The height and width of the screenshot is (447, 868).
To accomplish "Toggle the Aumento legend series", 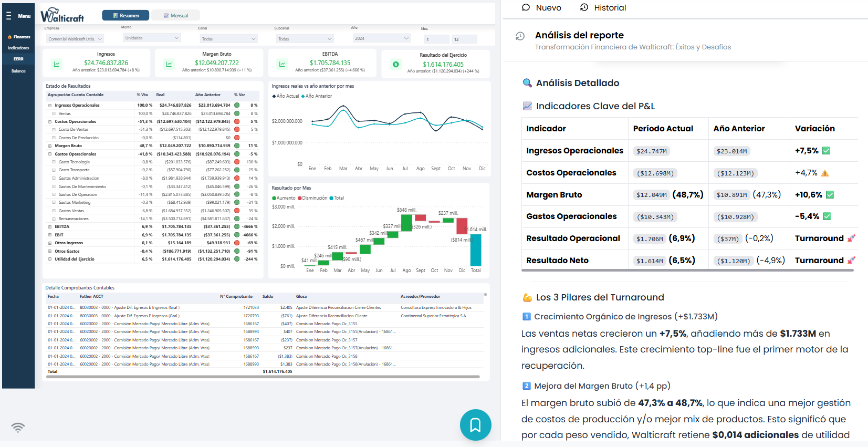I will click(284, 198).
